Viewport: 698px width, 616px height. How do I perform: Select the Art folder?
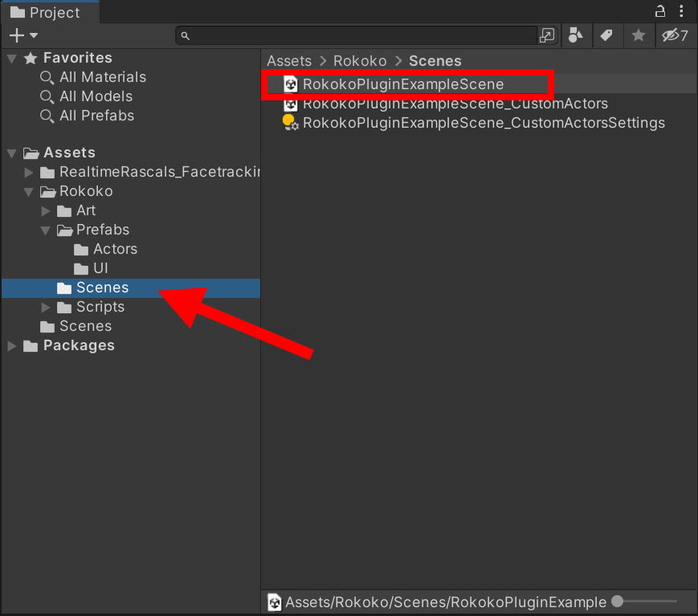coord(76,211)
